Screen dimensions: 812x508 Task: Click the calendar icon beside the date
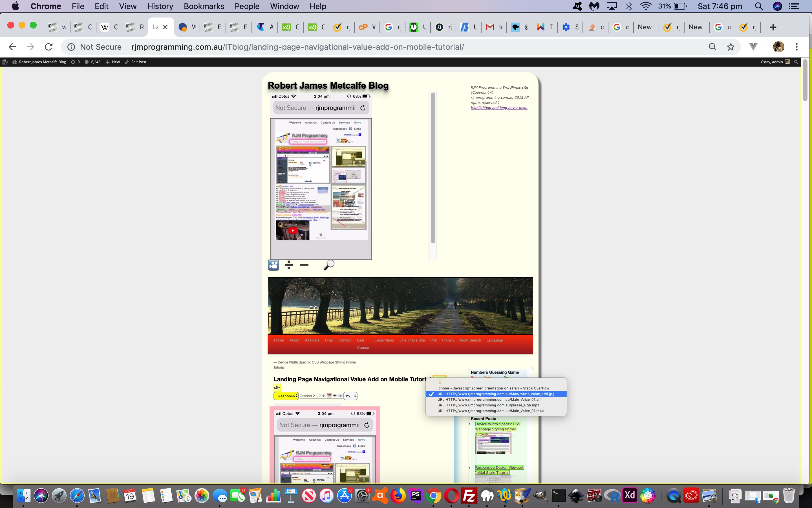330,396
